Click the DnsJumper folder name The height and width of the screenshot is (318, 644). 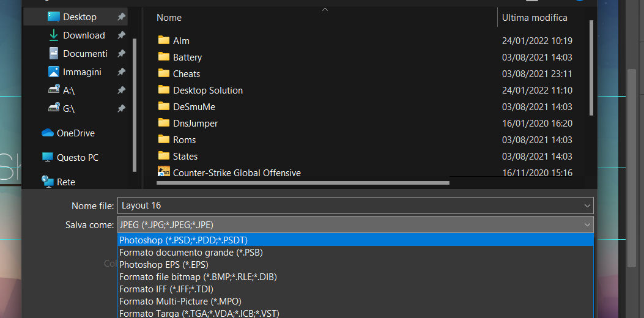pyautogui.click(x=195, y=124)
